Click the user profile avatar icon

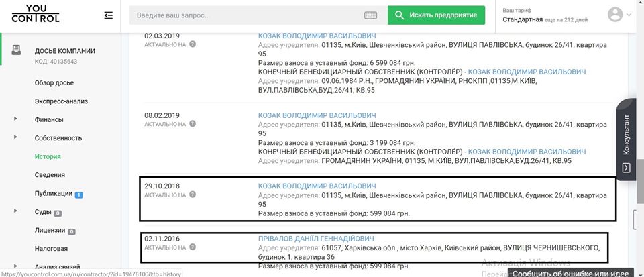click(x=614, y=15)
